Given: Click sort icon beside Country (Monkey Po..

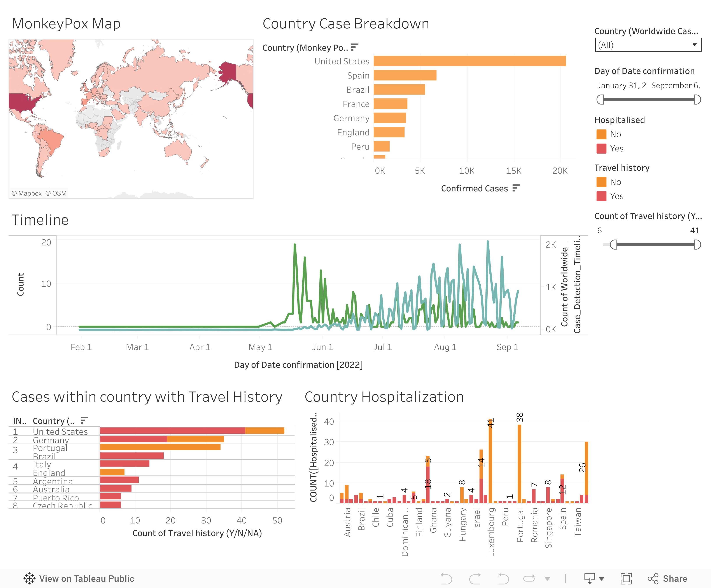Looking at the screenshot, I should pos(354,47).
